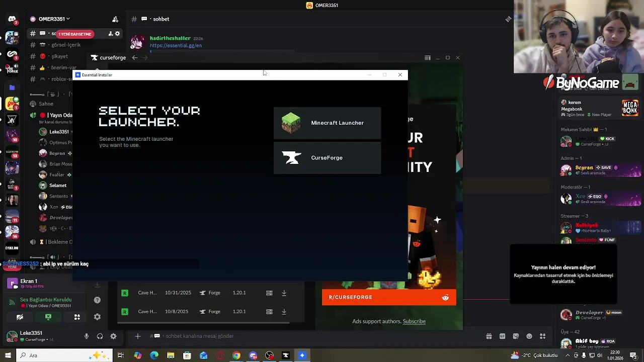Viewport: 644px width, 362px height.
Task: Open the emoji picker
Action: (529, 336)
